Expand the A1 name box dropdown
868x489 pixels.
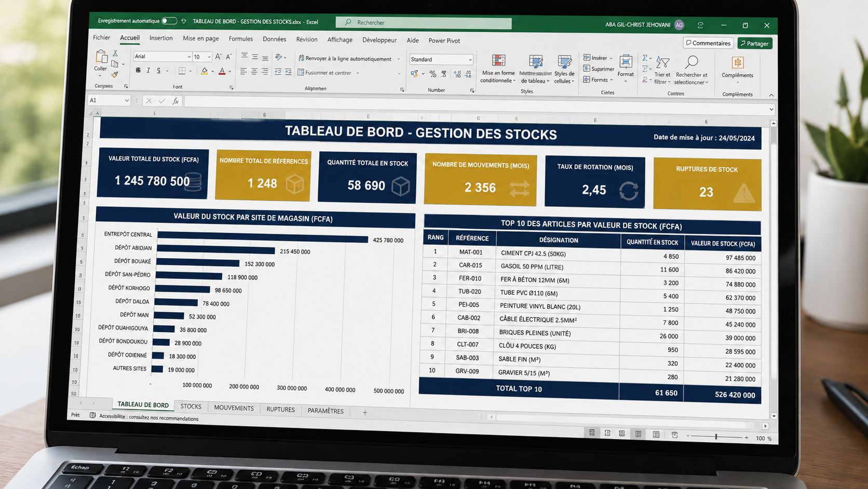[126, 100]
